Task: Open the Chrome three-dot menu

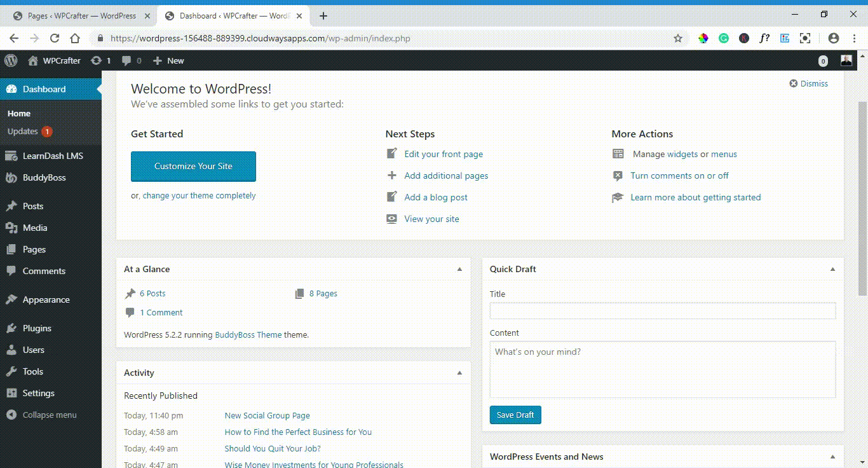Action: (x=854, y=38)
